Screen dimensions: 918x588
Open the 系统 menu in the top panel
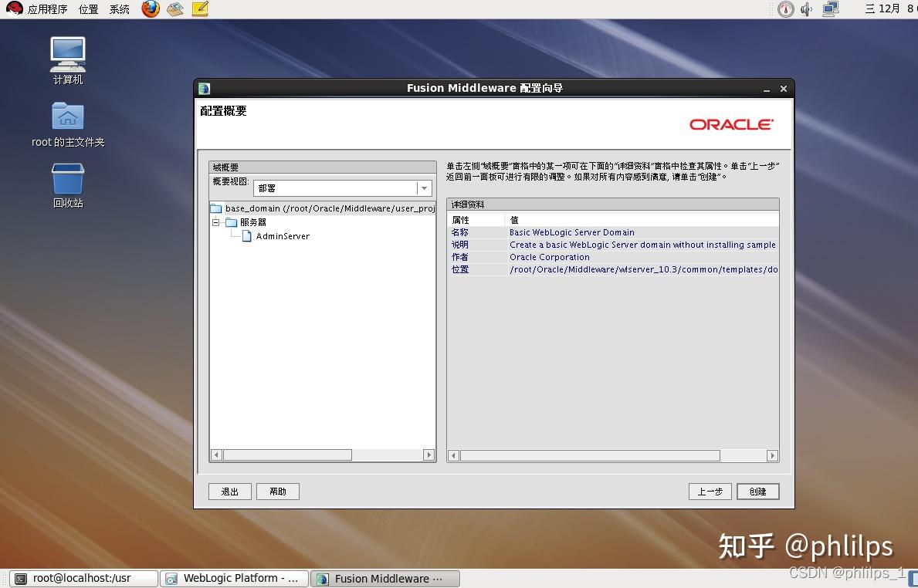pos(118,9)
